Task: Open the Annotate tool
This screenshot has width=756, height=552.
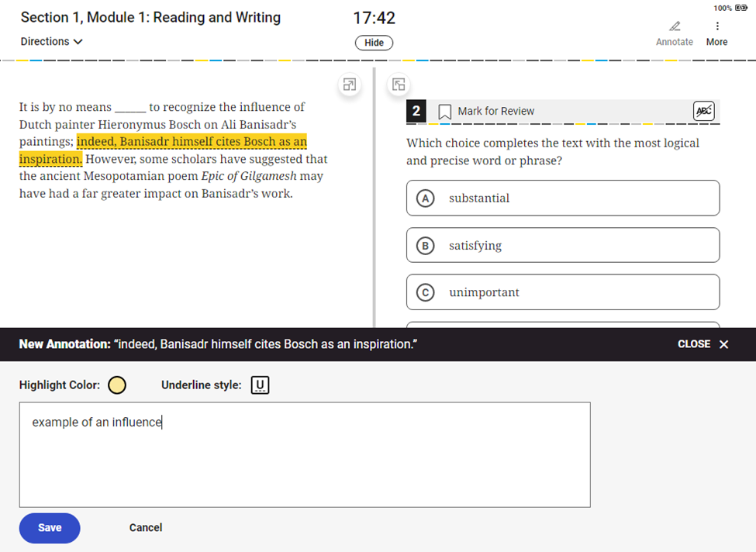Action: pyautogui.click(x=674, y=33)
